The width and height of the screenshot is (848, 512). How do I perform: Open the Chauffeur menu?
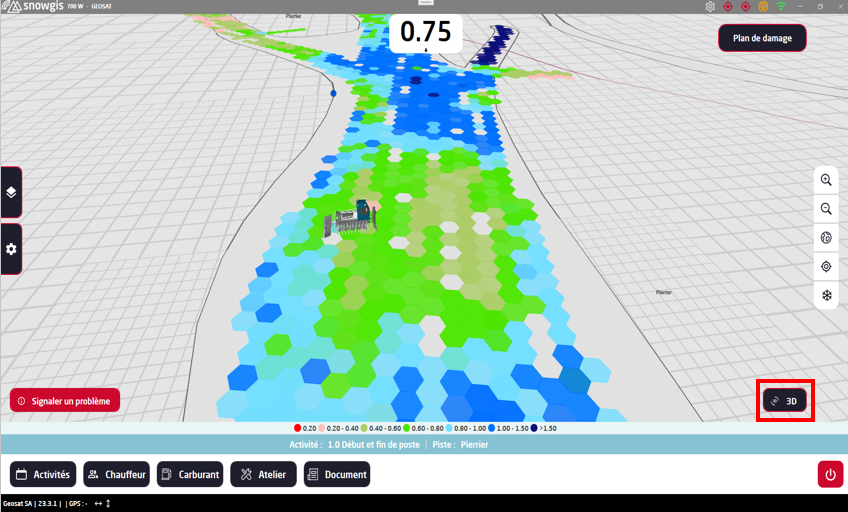point(116,475)
